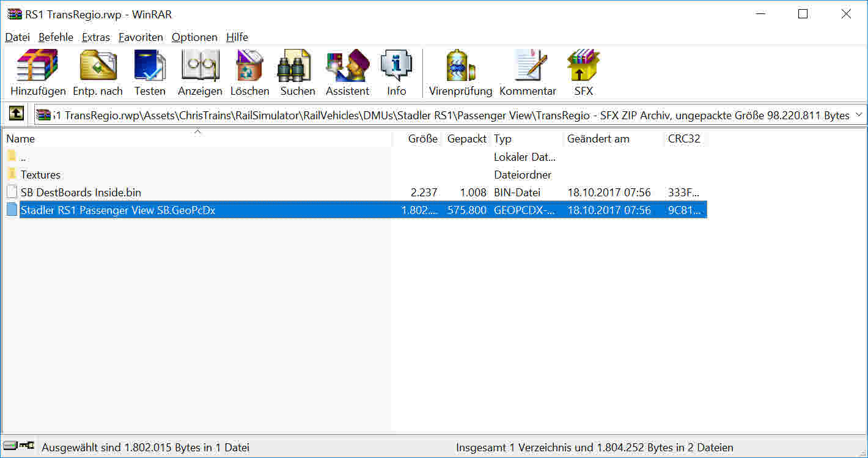
Task: Click the BIN-Datei type cell
Action: (518, 193)
